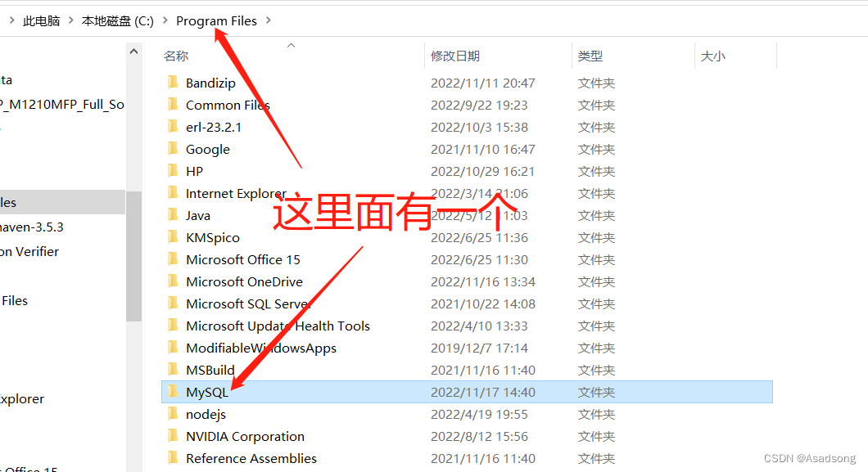
Task: Select Microsoft OneDrive folder name
Action: click(244, 282)
